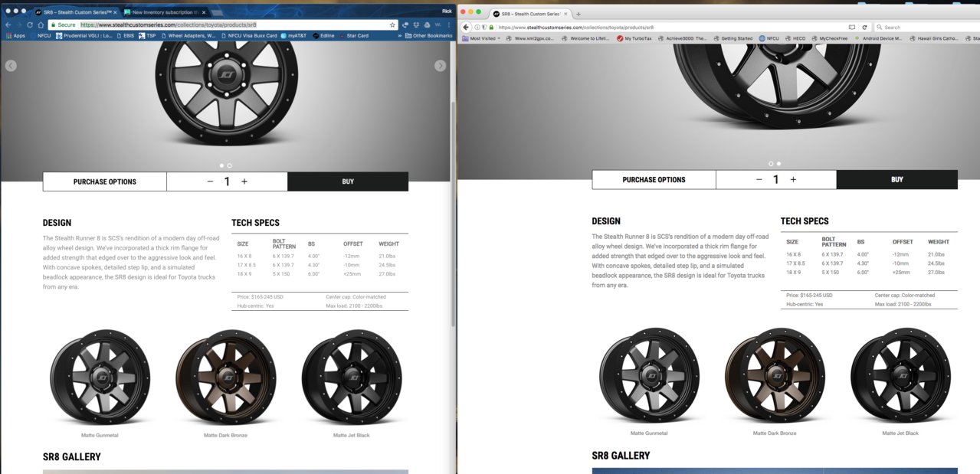Viewport: 980px width, 474px height.
Task: Open the myAT&T bookmark in Chrome
Action: 293,35
